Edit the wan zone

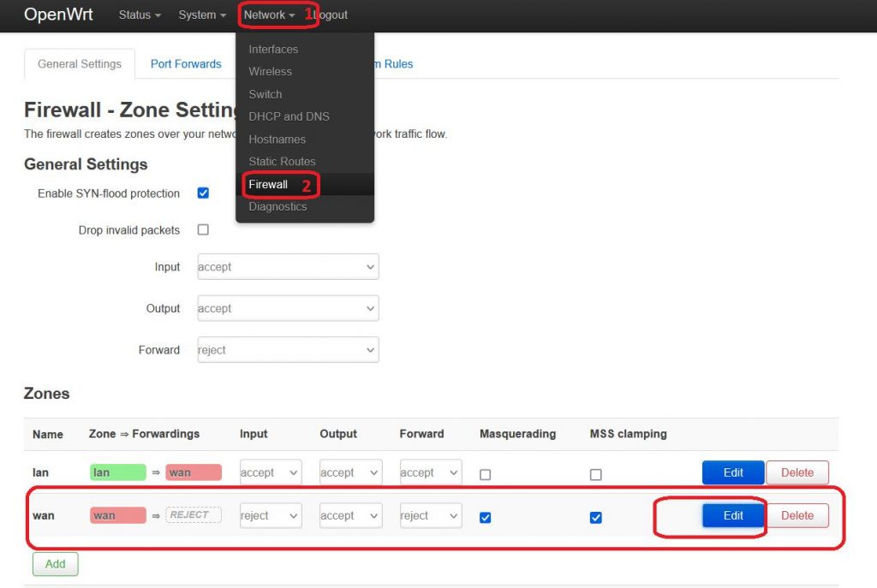(733, 515)
